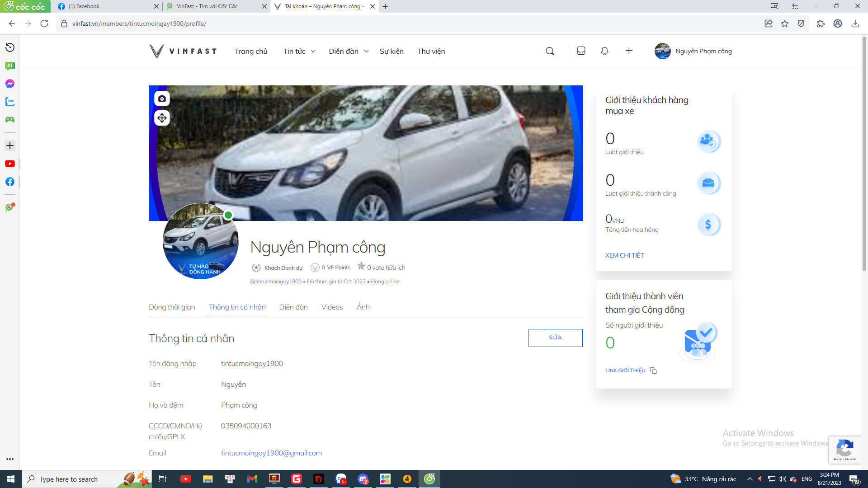Open the notifications bell icon
Image resolution: width=868 pixels, height=488 pixels.
click(x=604, y=51)
